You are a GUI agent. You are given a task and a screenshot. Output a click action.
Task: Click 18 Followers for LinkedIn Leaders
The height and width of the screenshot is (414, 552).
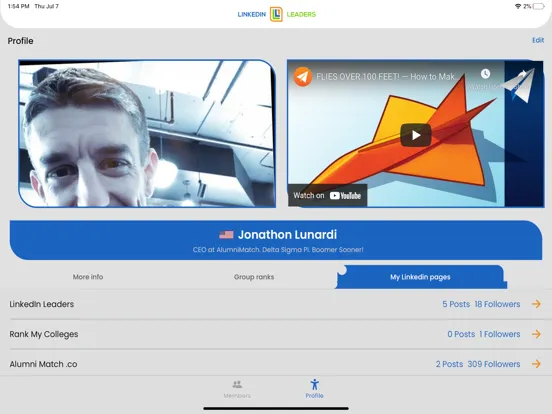click(497, 304)
